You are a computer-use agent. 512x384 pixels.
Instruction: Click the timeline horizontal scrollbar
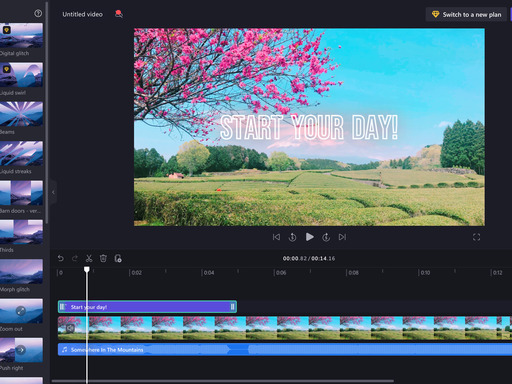223,381
